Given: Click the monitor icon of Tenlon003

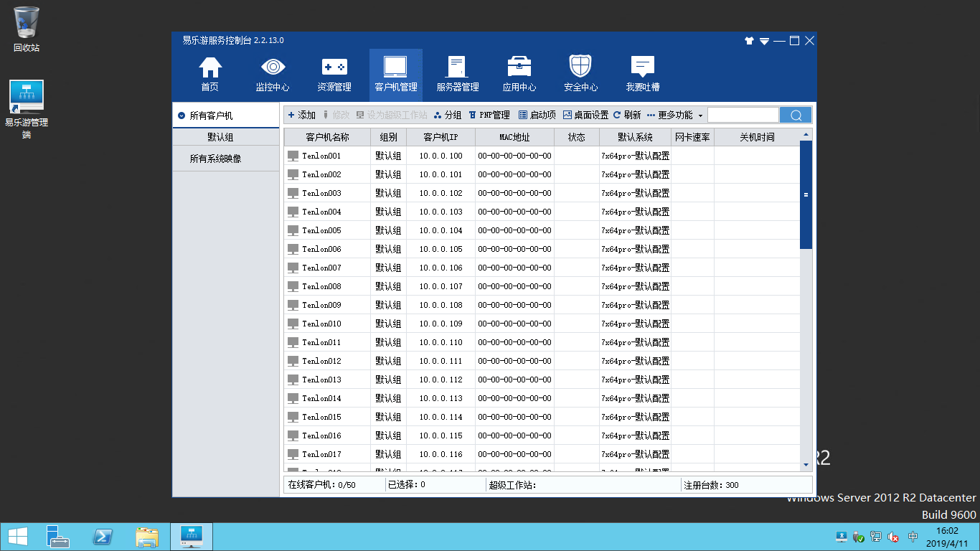Looking at the screenshot, I should point(293,193).
